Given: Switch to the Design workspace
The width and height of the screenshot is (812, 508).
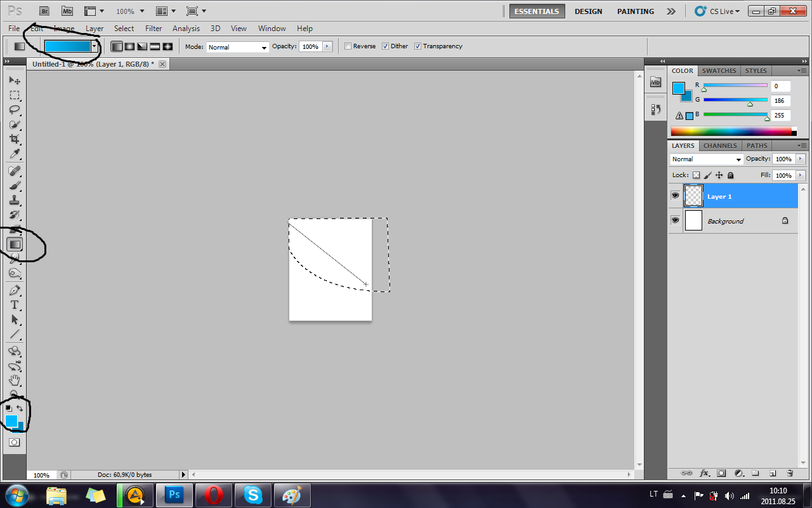Looking at the screenshot, I should 589,11.
